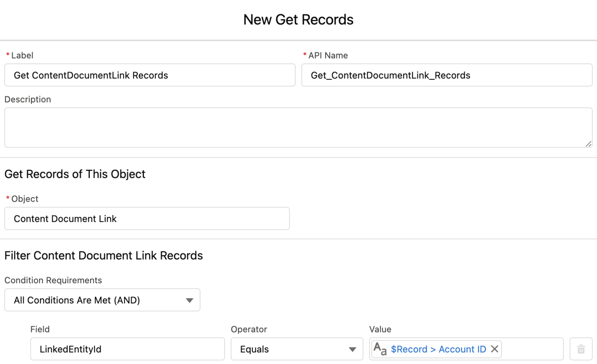Viewport: 597px width, 364px height.
Task: Click the API Name field
Action: coord(446,75)
